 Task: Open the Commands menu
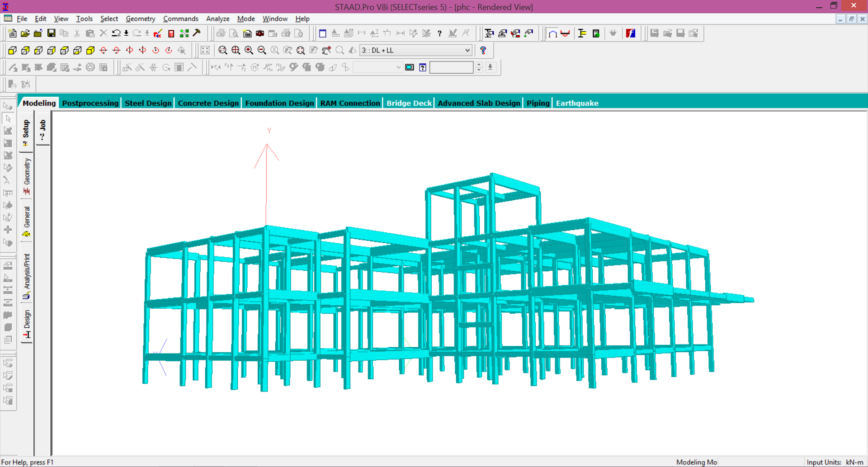[x=181, y=19]
